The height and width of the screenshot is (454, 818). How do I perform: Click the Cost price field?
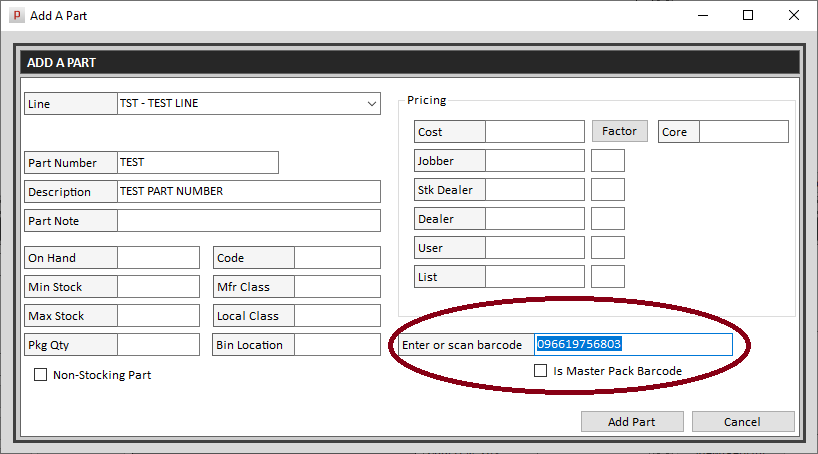click(535, 132)
